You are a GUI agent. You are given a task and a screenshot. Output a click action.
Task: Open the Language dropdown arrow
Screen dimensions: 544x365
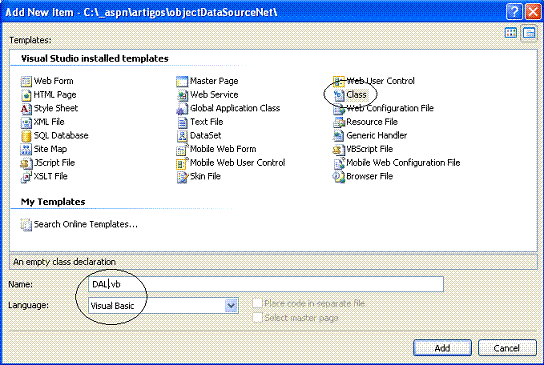pos(231,306)
